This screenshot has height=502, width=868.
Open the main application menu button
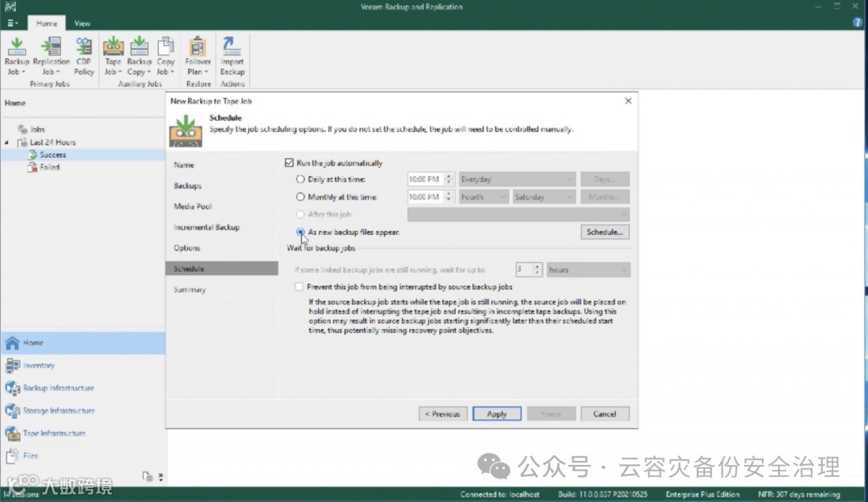(12, 23)
